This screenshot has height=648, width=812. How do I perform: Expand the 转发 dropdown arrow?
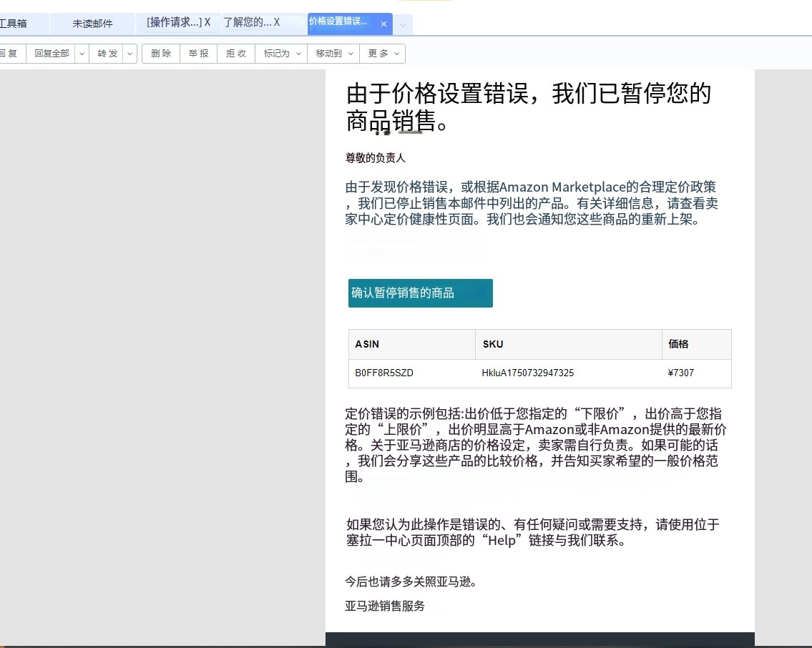[130, 54]
